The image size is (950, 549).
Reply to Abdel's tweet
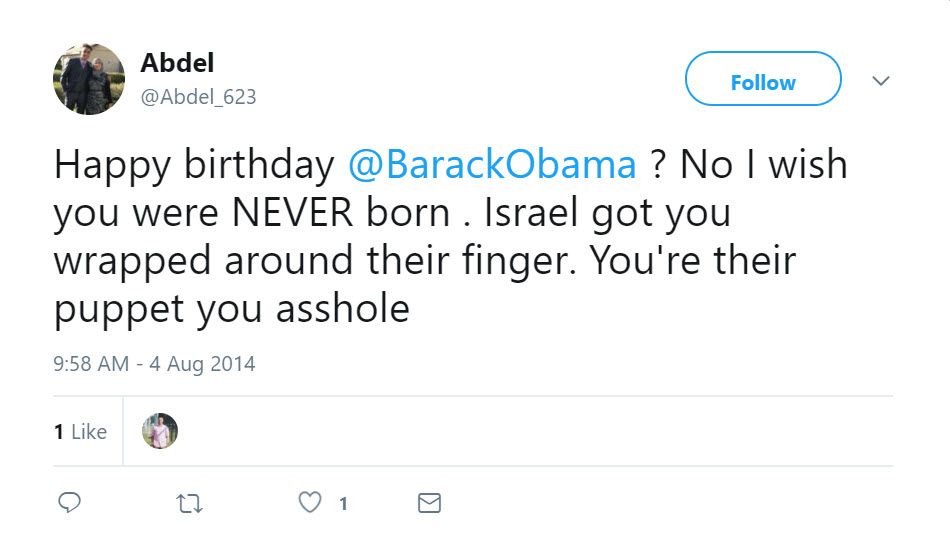(x=69, y=503)
